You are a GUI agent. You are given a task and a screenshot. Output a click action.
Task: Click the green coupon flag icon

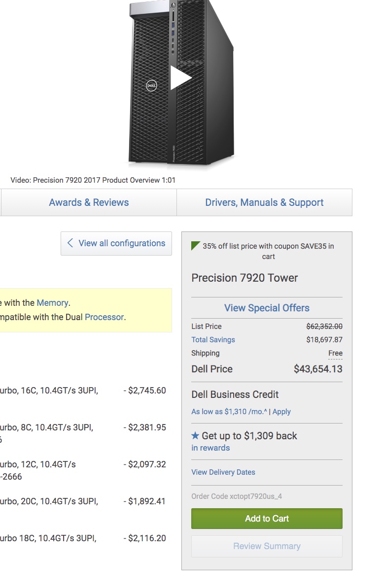[x=196, y=246]
